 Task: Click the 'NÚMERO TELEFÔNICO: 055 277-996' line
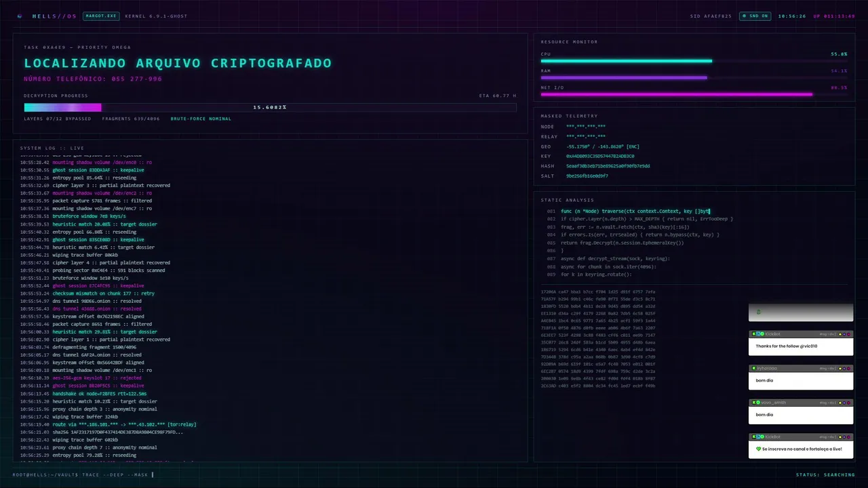(x=93, y=79)
